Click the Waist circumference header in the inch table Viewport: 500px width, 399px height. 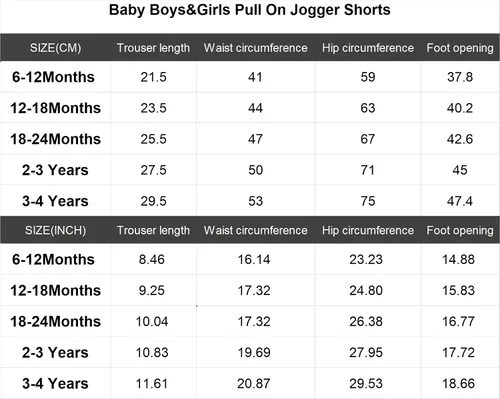tap(256, 230)
